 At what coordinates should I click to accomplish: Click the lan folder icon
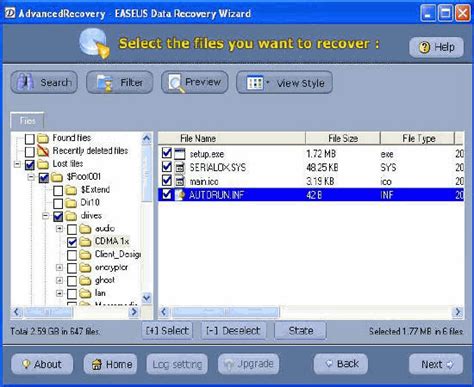(85, 293)
